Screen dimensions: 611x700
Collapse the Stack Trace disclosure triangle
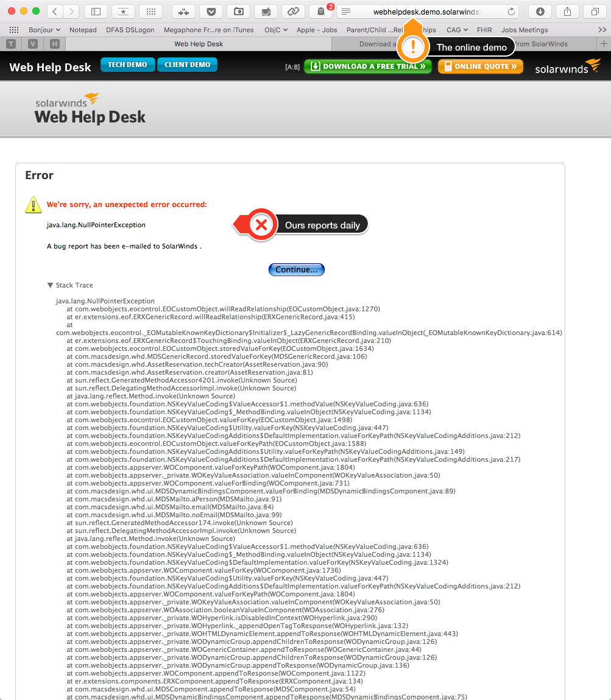click(x=50, y=285)
